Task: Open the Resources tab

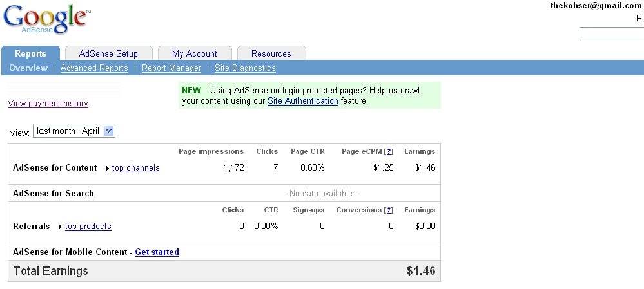Action: pos(271,53)
